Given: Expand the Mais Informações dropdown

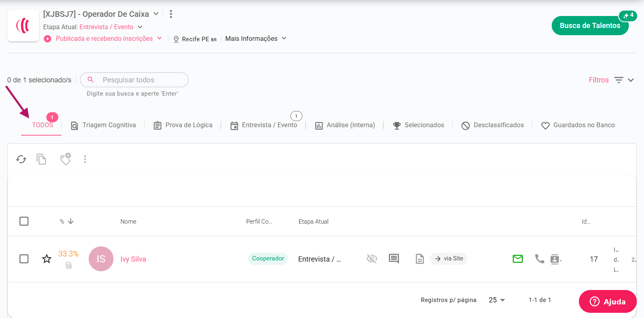Looking at the screenshot, I should (x=256, y=38).
